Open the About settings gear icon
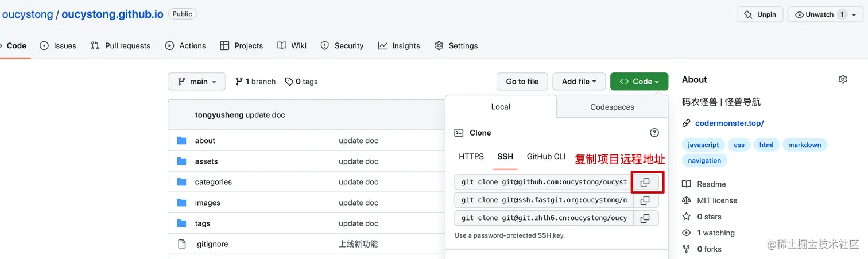868x259 pixels. (x=843, y=79)
